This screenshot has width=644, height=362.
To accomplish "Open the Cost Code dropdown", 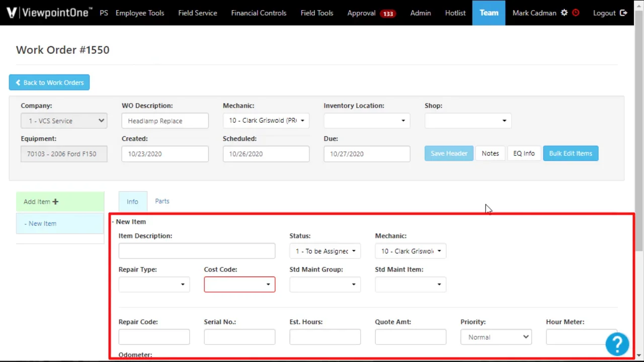I will click(239, 285).
